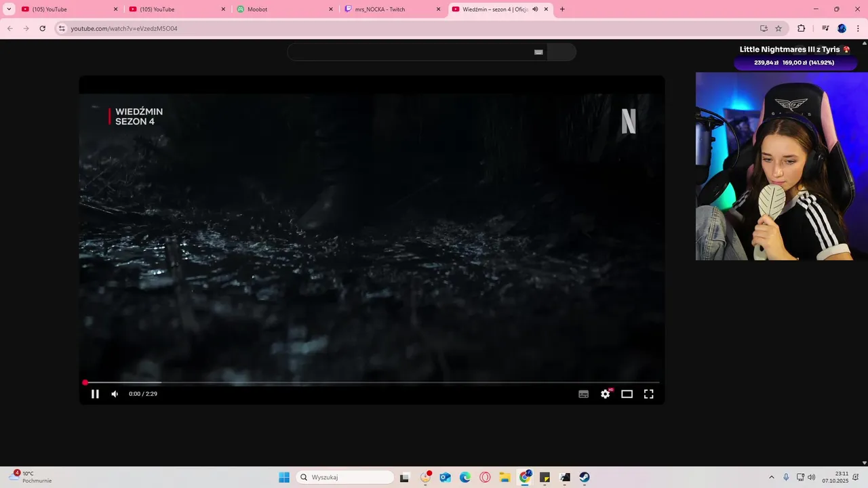Seek along the video progress bar
The height and width of the screenshot is (488, 868).
coord(372,383)
